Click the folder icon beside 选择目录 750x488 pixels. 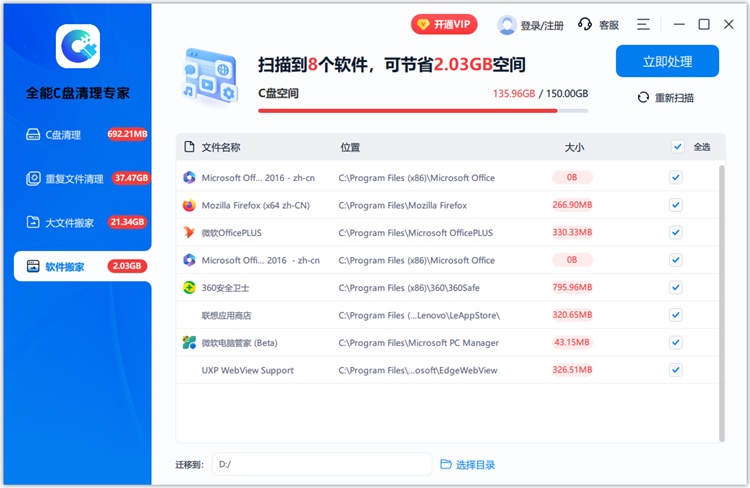click(445, 464)
